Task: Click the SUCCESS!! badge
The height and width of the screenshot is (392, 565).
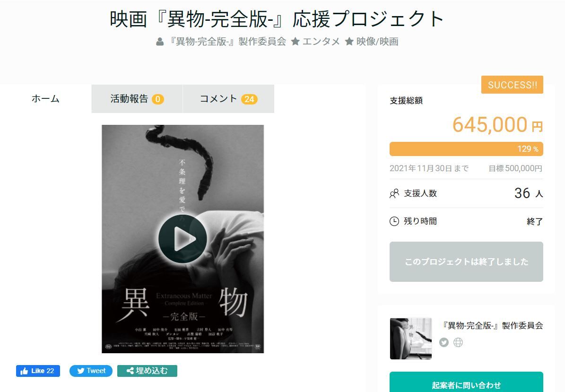Action: pyautogui.click(x=513, y=85)
